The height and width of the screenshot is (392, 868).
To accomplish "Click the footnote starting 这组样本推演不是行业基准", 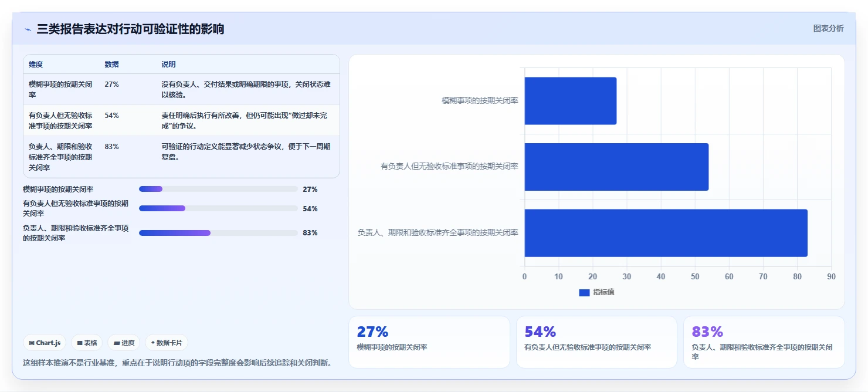I will [x=178, y=363].
